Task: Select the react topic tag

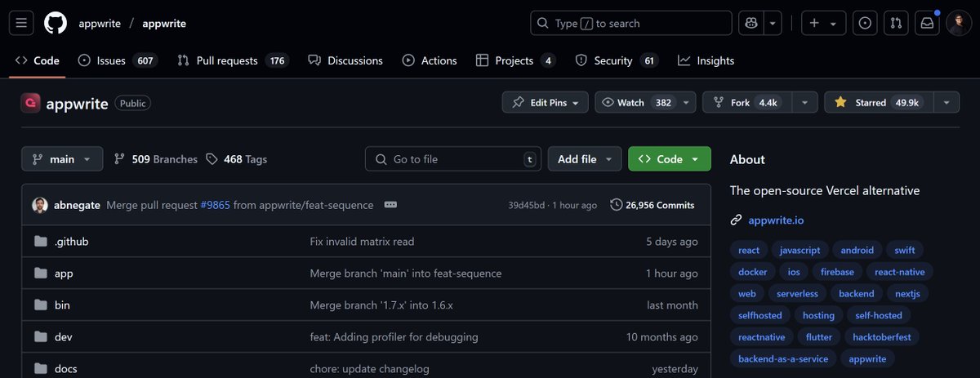Action: click(749, 250)
